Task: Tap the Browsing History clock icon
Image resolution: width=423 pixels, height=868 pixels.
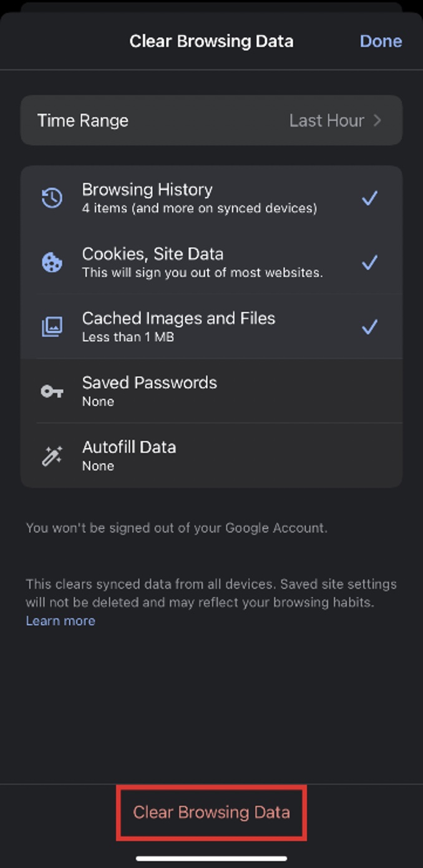Action: 52,199
